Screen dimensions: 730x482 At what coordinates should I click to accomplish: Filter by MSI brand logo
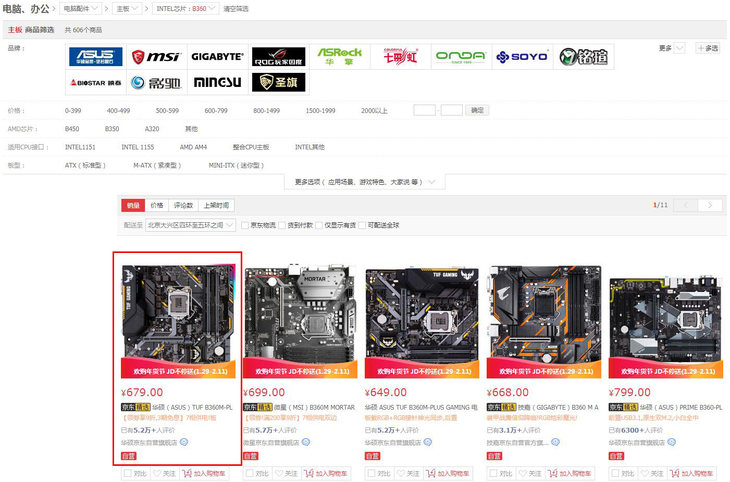click(x=155, y=57)
